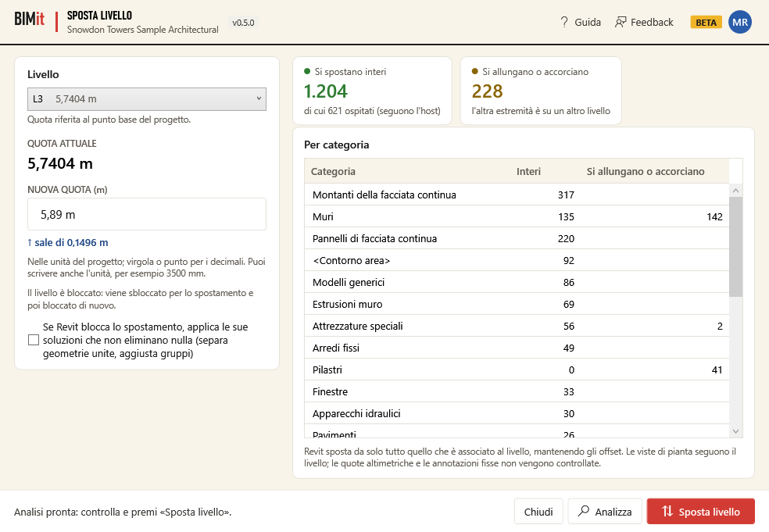769x532 pixels.
Task: Click the Quota attuale value 5,7404 m
Action: (x=60, y=163)
